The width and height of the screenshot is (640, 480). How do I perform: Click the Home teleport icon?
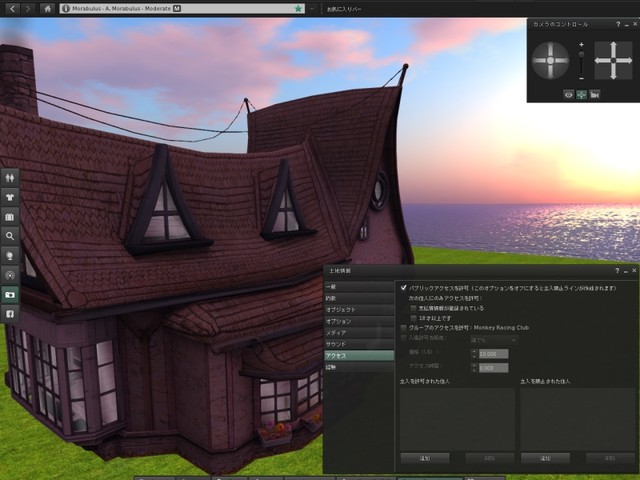tap(47, 8)
